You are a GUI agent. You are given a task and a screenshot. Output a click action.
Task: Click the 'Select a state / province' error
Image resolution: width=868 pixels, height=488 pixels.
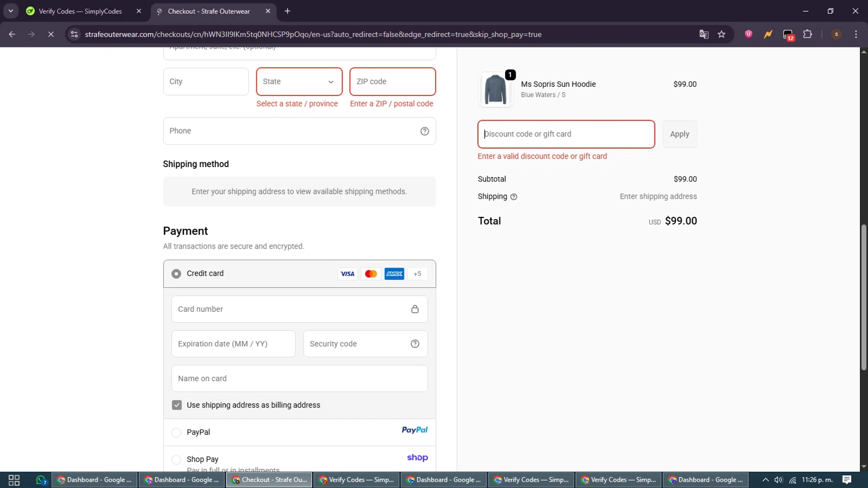297,104
